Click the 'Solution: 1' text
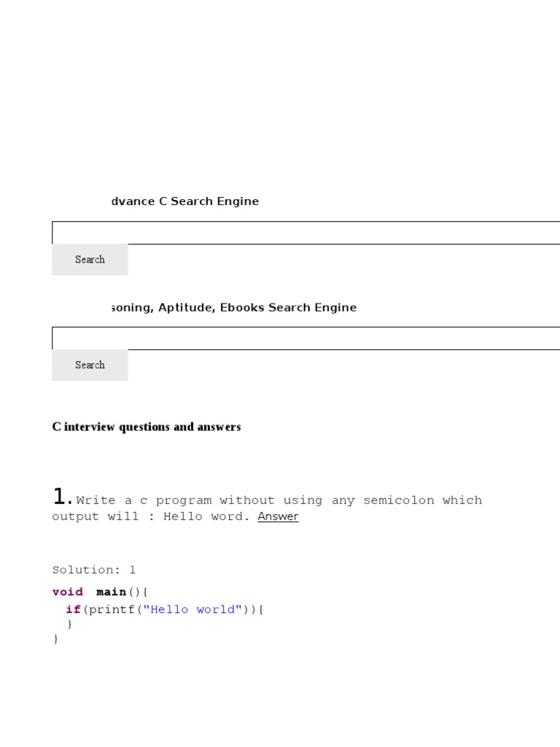Viewport: 560px width, 747px height. [94, 570]
